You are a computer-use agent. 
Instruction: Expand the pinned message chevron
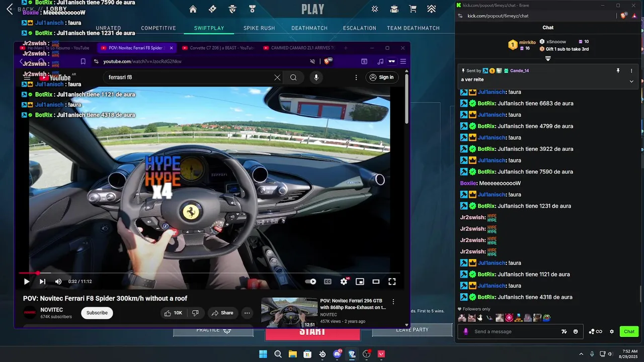(x=631, y=81)
